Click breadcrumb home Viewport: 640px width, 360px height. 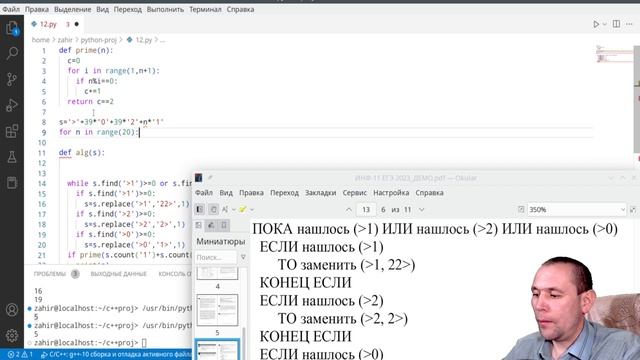[x=40, y=40]
